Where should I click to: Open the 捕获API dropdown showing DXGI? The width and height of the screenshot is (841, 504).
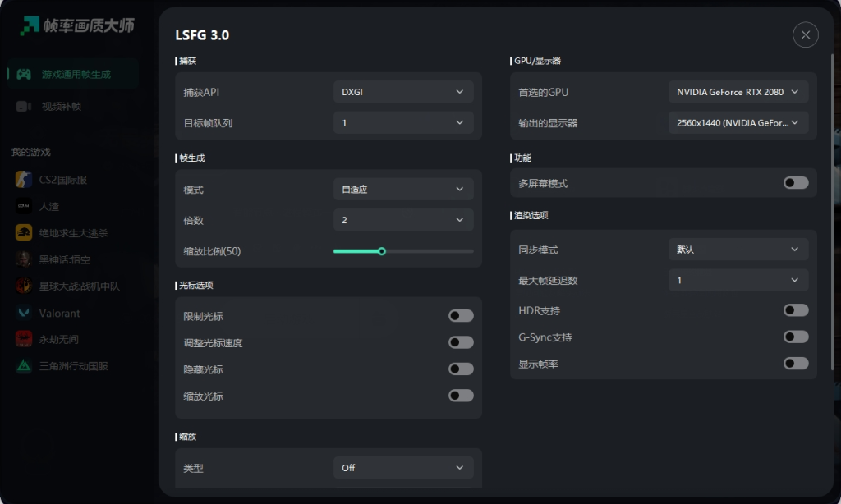point(403,92)
